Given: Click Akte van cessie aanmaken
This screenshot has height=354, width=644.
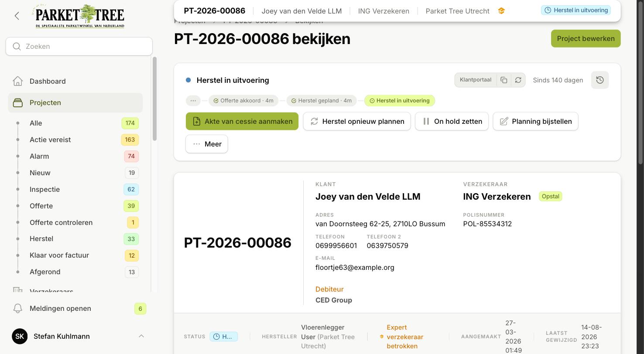Looking at the screenshot, I should click(x=242, y=121).
